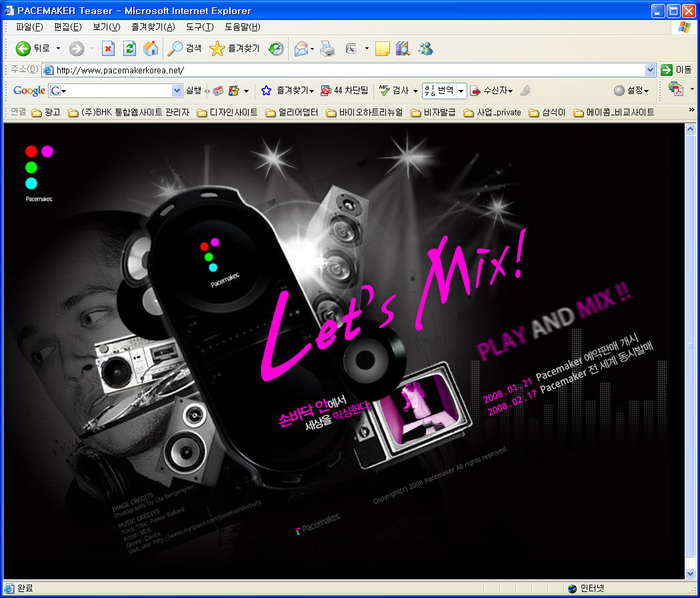Click the Send to 수신자 button
This screenshot has height=598, width=700.
[x=491, y=91]
